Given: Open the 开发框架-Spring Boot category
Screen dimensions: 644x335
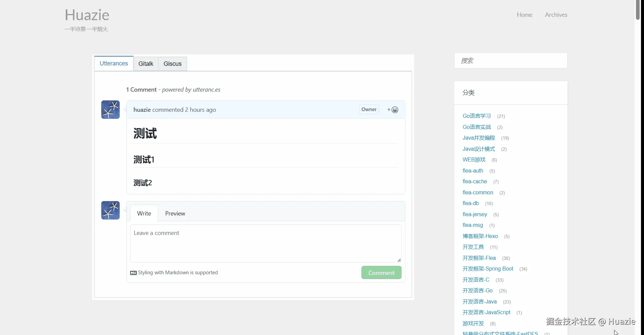Looking at the screenshot, I should pos(488,269).
